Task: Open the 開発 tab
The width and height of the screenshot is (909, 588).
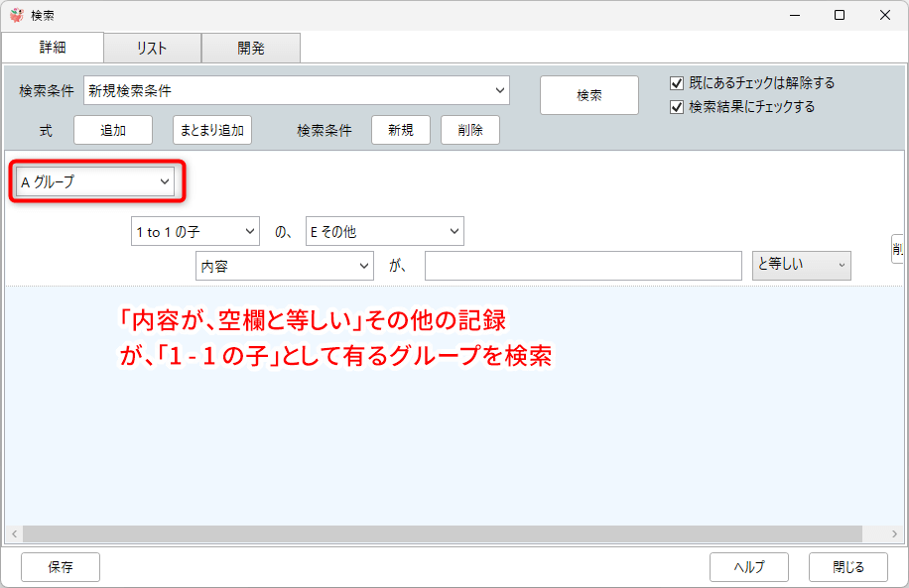Action: (250, 48)
